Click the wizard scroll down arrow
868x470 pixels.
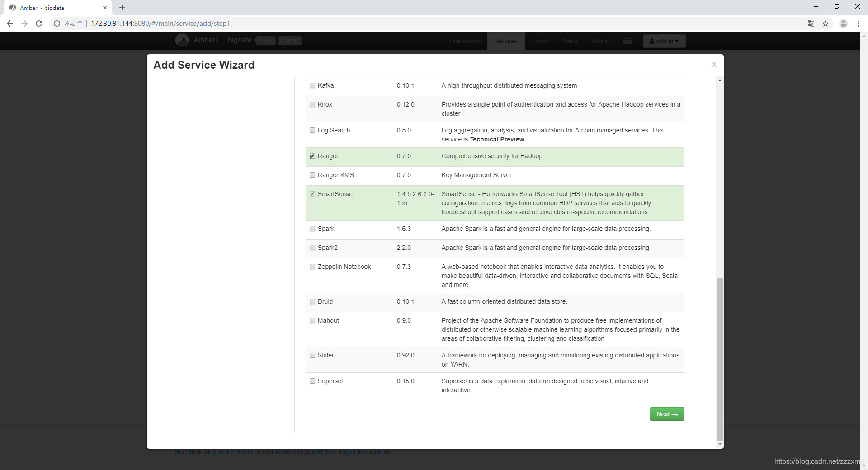[x=720, y=445]
